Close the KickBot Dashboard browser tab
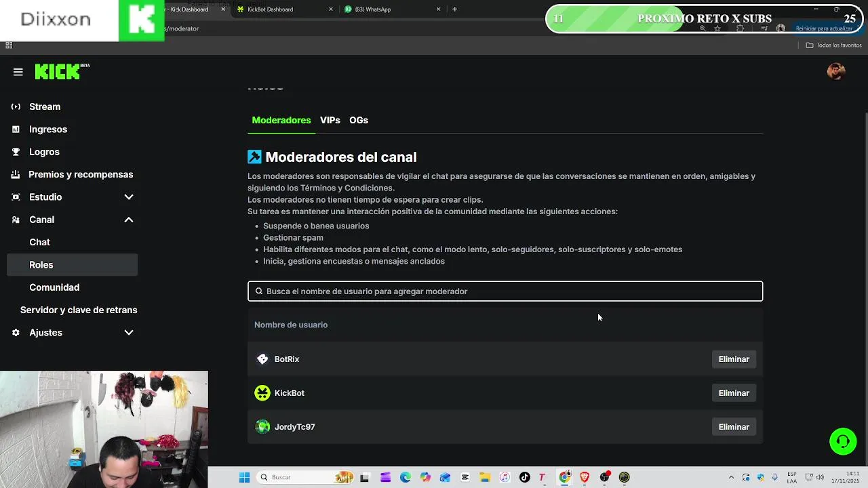The image size is (868, 488). click(x=331, y=9)
